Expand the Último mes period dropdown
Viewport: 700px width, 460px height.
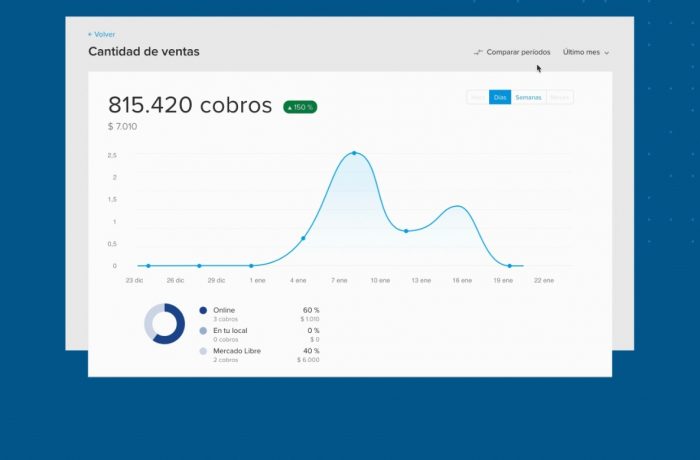pos(586,52)
